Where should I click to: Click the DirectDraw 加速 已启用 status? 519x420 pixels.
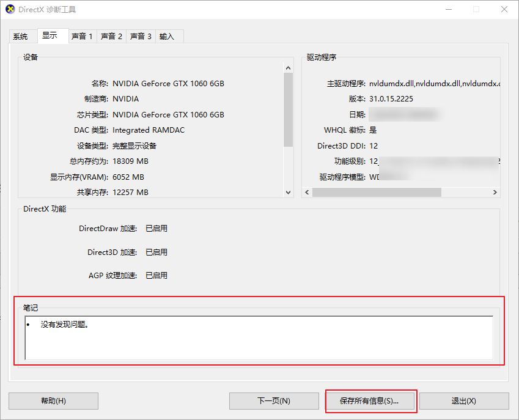click(156, 229)
